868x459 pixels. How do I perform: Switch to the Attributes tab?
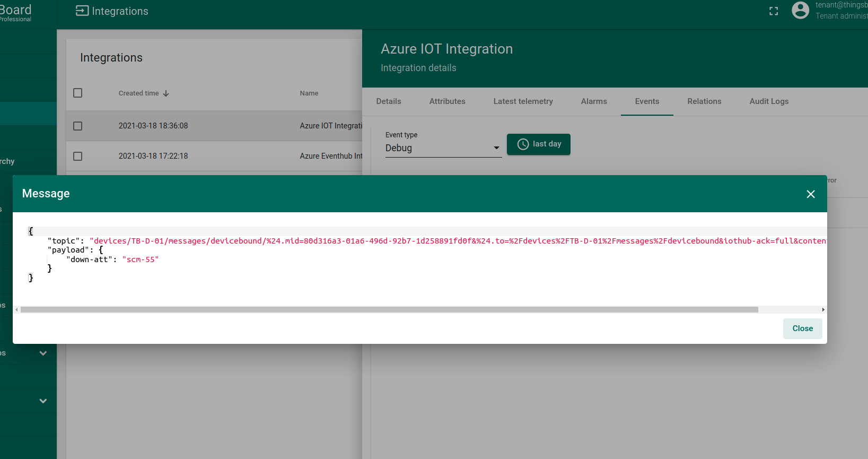coord(448,101)
